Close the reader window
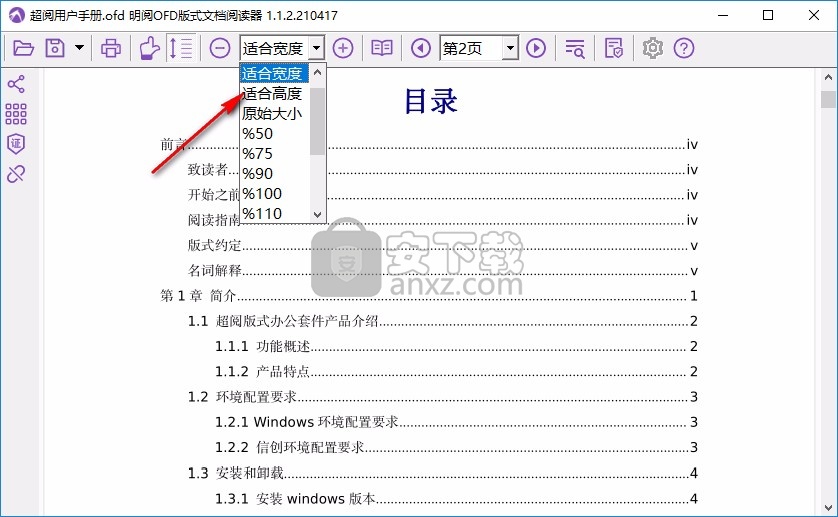Image resolution: width=838 pixels, height=517 pixels. (x=814, y=15)
